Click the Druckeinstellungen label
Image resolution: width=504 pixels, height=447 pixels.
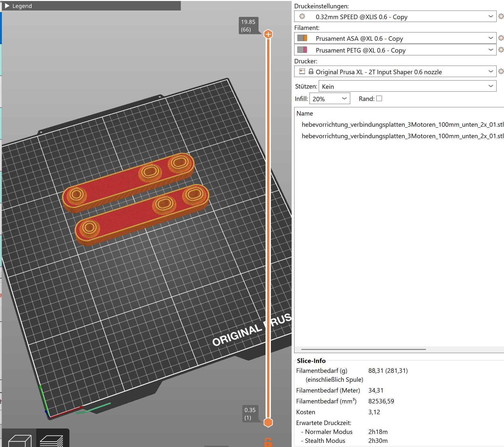(321, 6)
